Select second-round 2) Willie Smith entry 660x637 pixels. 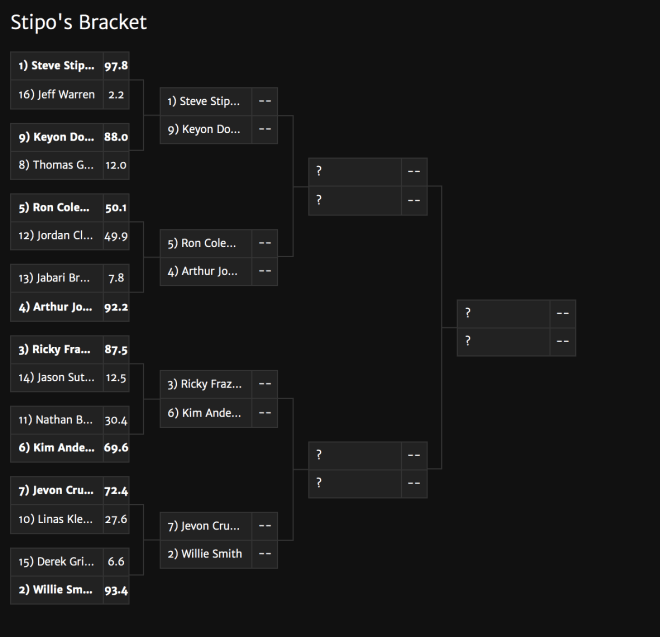(219, 554)
